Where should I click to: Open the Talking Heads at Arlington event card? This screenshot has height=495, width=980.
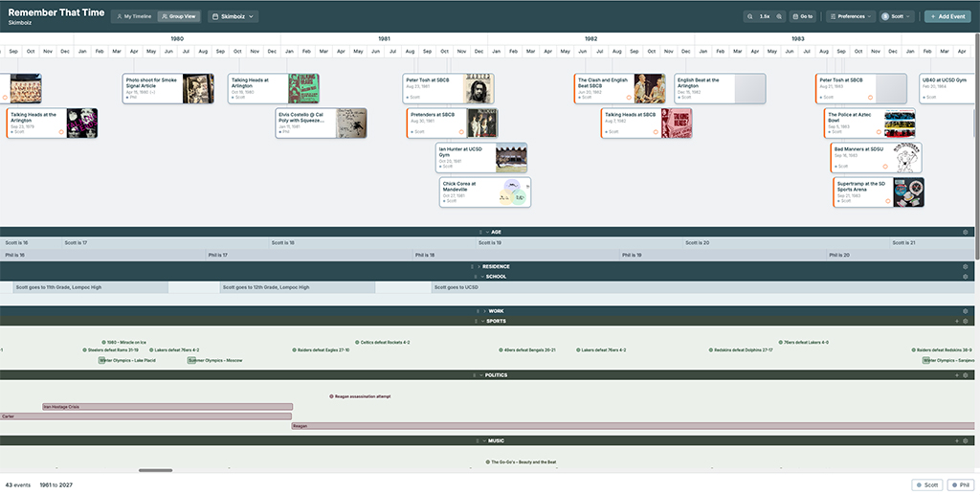tap(274, 89)
